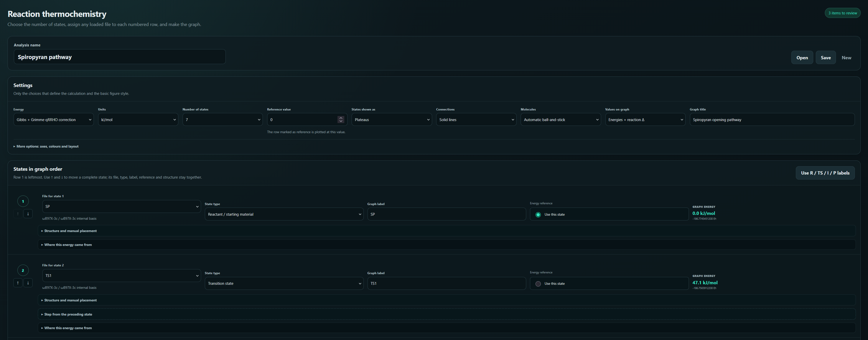Screen dimensions: 868x340
Task: Click the state 1 number badge
Action: click(x=23, y=201)
